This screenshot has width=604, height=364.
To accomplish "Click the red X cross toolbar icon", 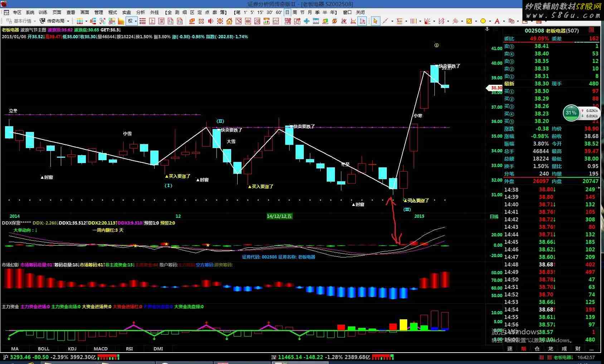I will point(201,21).
